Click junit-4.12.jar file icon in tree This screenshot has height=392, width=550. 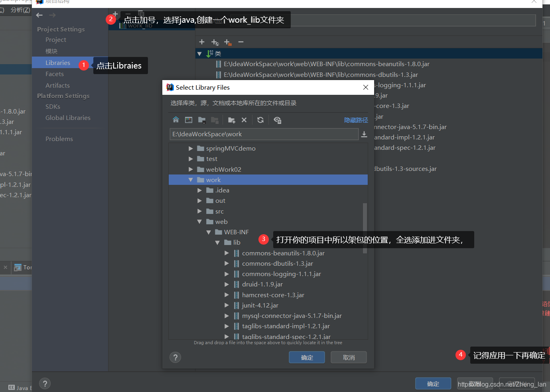click(x=237, y=306)
